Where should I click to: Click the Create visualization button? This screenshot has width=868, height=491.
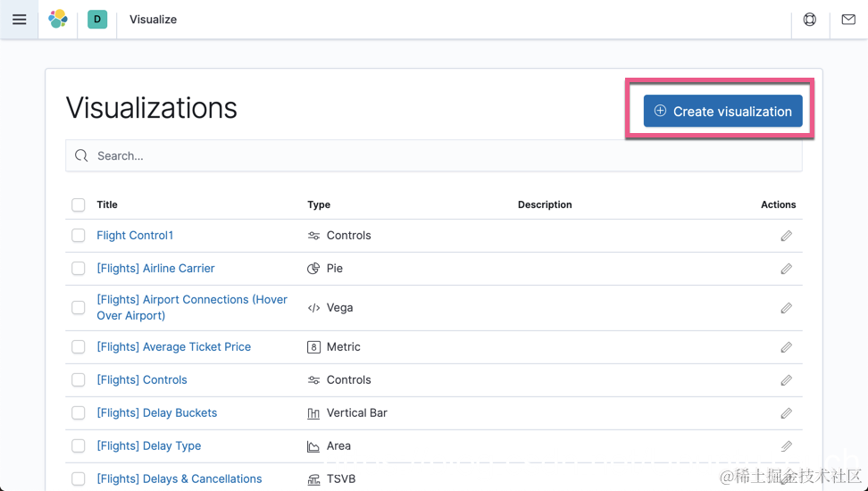722,111
